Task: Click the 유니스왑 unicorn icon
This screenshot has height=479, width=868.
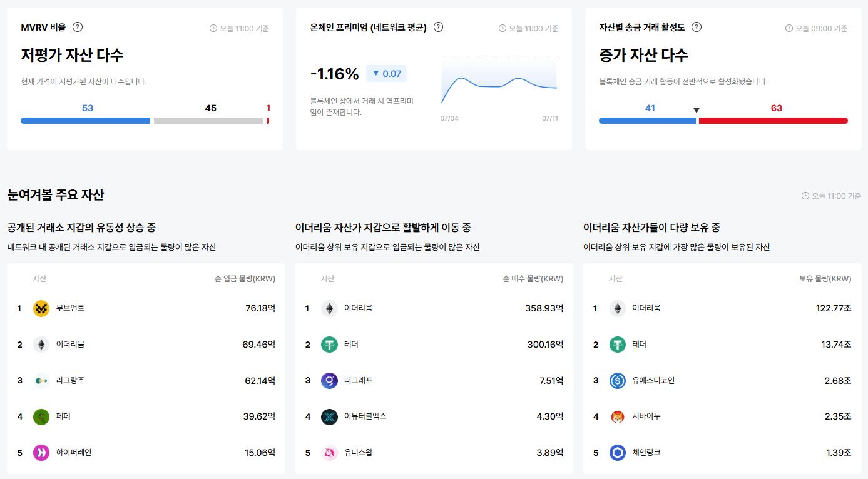Action: coord(329,453)
